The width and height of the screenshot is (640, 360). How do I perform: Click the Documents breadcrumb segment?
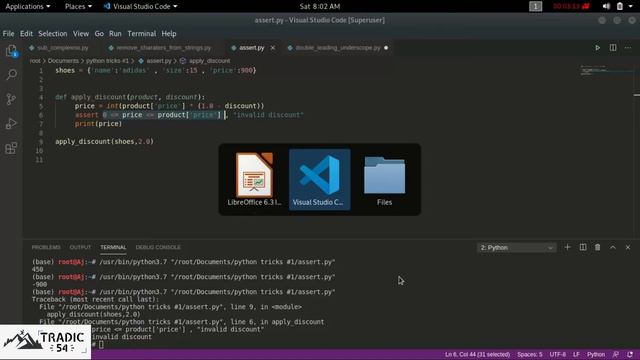tap(63, 61)
